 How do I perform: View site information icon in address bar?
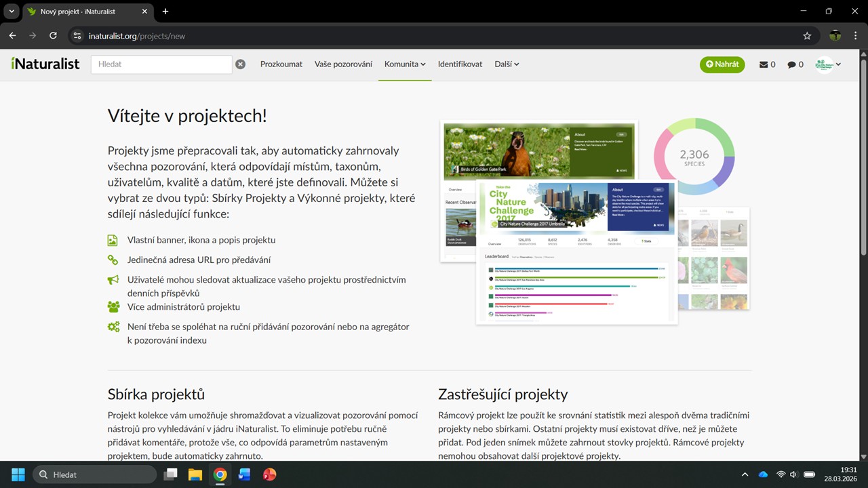[77, 36]
